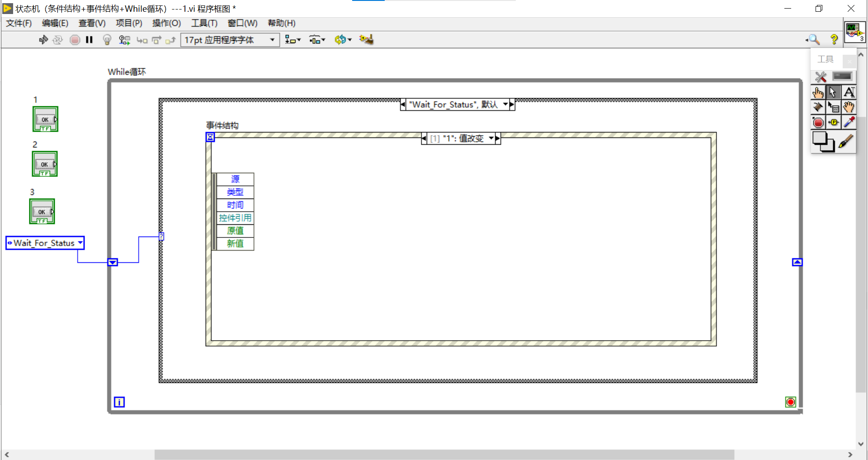The width and height of the screenshot is (868, 460).
Task: Click the loop iteration terminal i
Action: 119,402
